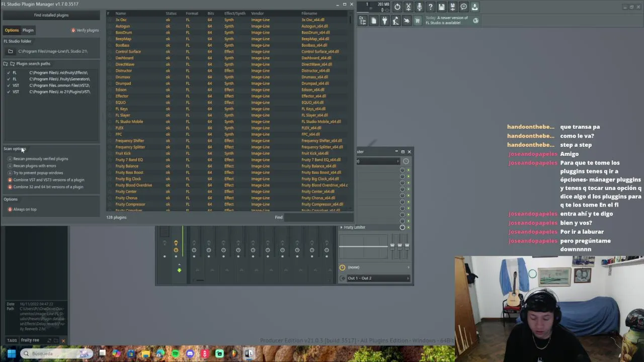The height and width of the screenshot is (362, 644).
Task: Click the undo history icon in FL Studio toolbar
Action: click(x=397, y=7)
